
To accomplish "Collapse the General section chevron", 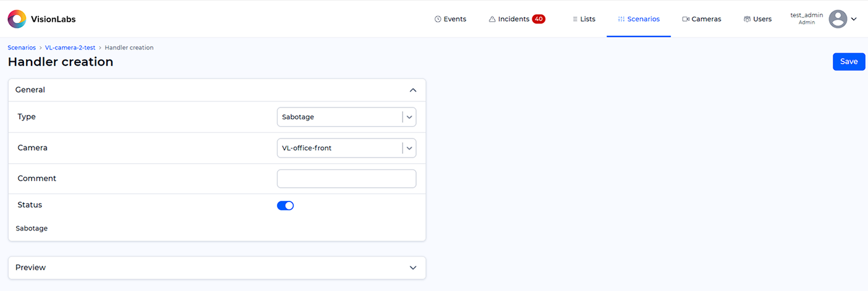I will 413,90.
